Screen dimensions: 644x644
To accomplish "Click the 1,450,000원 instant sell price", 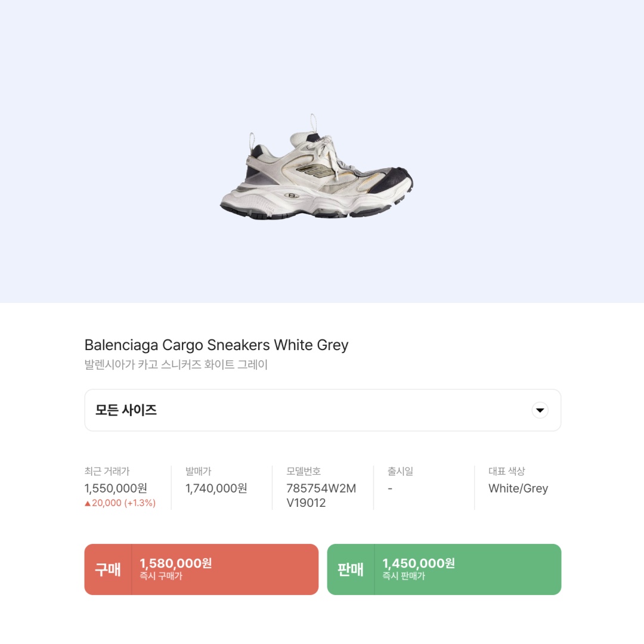I will pyautogui.click(x=419, y=563).
